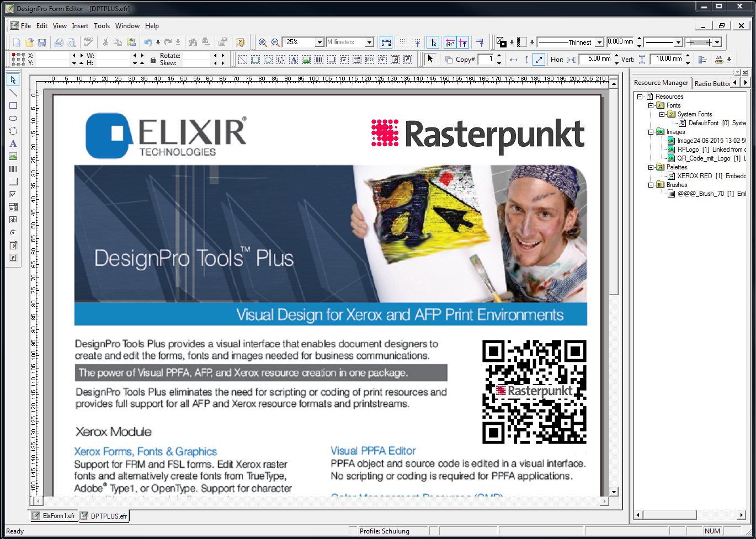This screenshot has width=756, height=539.
Task: Save the form with the floppy disk icon
Action: (42, 42)
